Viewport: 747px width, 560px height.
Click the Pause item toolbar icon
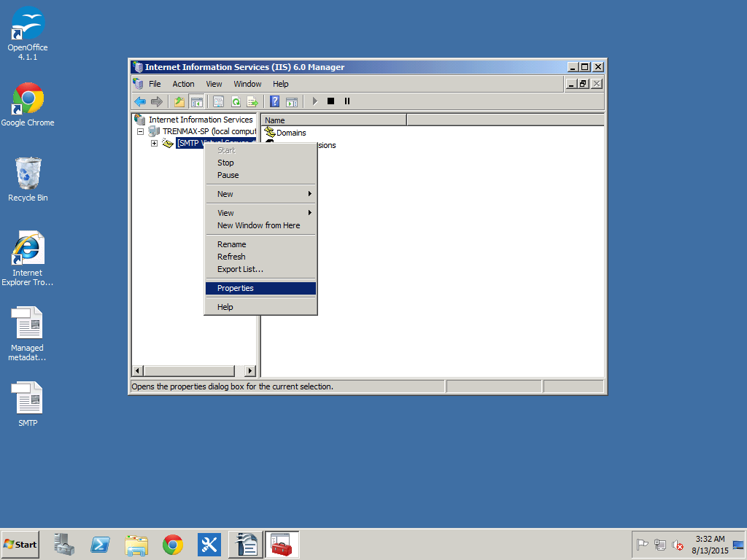point(347,101)
